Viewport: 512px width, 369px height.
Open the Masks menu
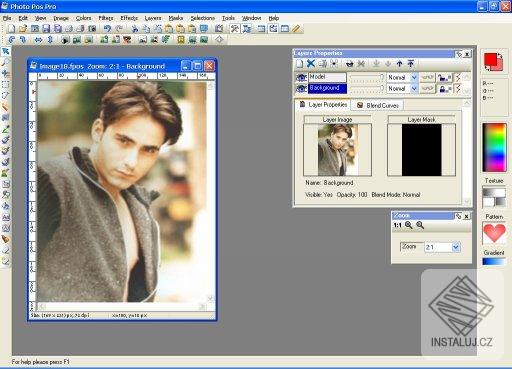point(176,18)
